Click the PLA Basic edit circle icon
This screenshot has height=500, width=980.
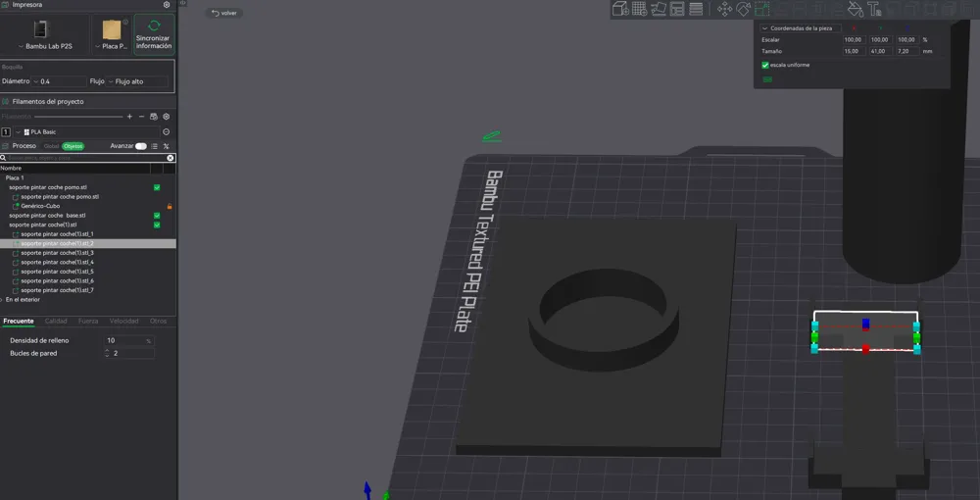(x=167, y=132)
